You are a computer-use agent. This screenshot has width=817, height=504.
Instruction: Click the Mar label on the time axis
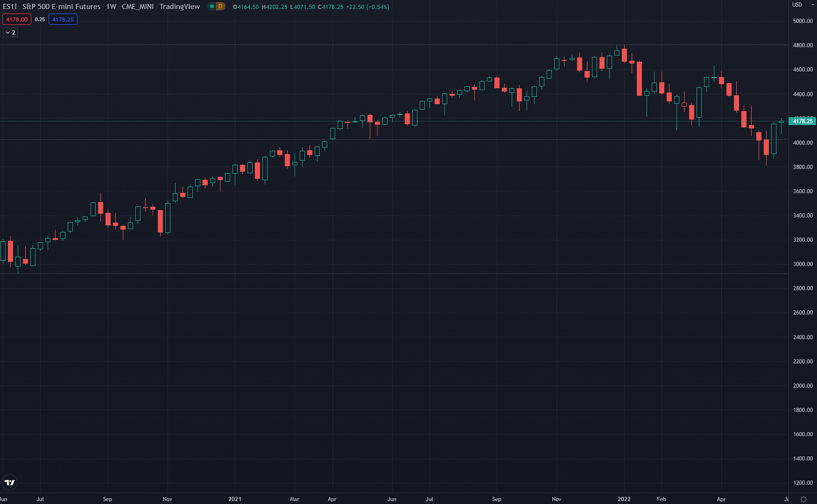tap(295, 499)
